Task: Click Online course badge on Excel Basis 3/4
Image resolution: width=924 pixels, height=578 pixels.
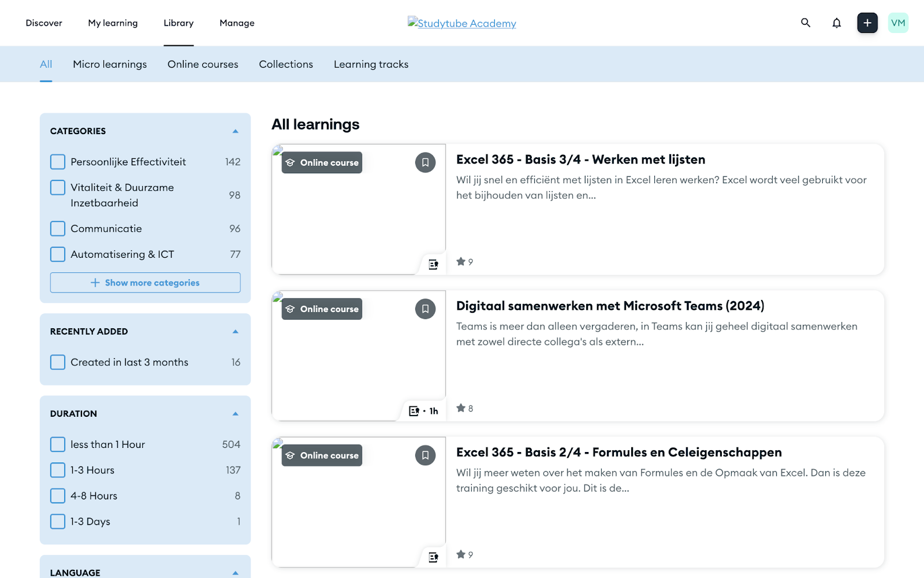Action: [322, 162]
